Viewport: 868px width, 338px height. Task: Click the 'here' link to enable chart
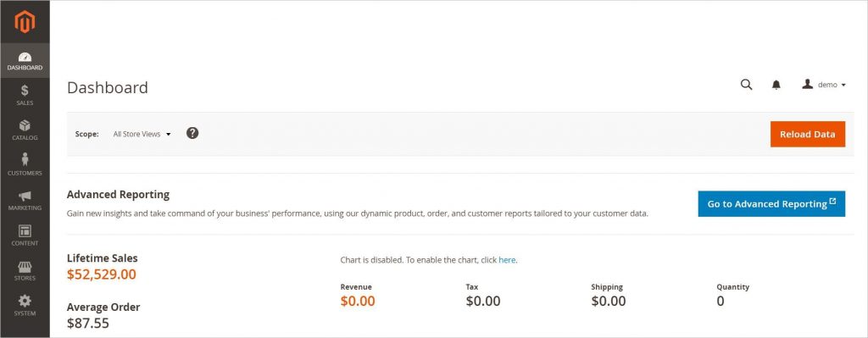[x=507, y=259]
